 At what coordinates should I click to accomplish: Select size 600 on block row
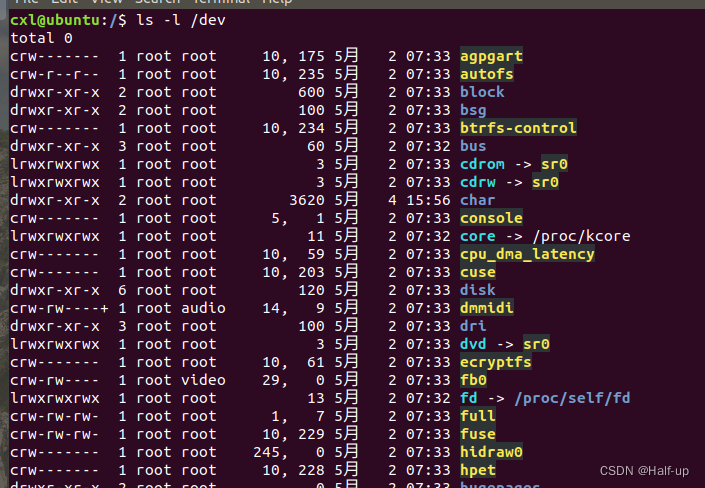click(x=311, y=92)
